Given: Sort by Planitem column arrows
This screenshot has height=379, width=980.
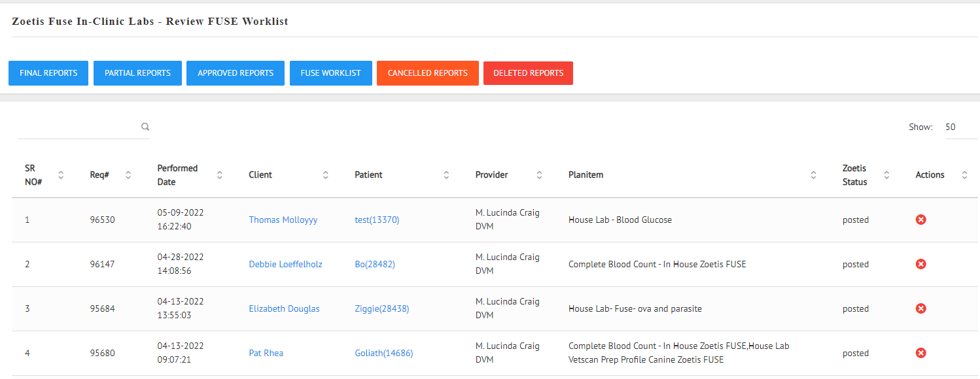Looking at the screenshot, I should pyautogui.click(x=813, y=175).
